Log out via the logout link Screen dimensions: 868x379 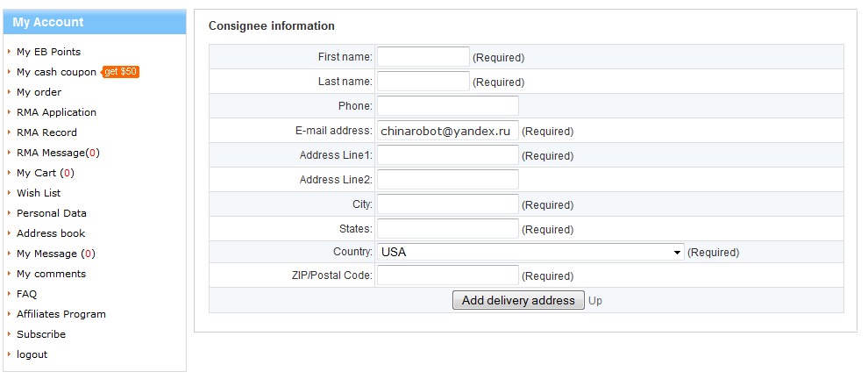click(x=32, y=354)
